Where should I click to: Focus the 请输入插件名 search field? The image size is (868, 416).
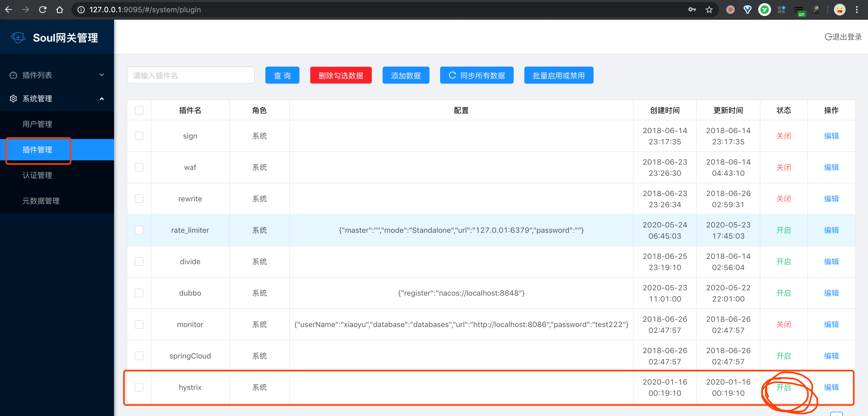pyautogui.click(x=190, y=75)
